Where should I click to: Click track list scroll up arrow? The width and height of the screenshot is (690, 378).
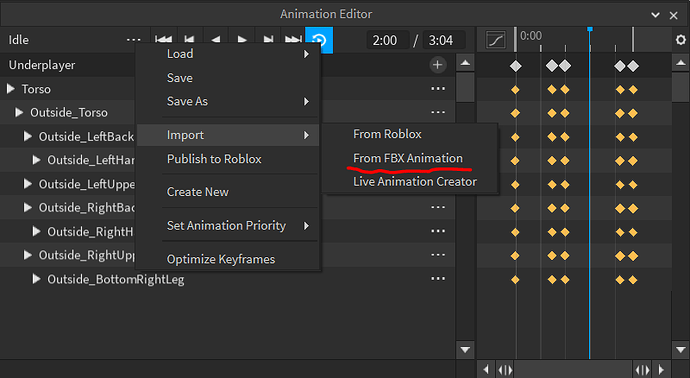465,63
